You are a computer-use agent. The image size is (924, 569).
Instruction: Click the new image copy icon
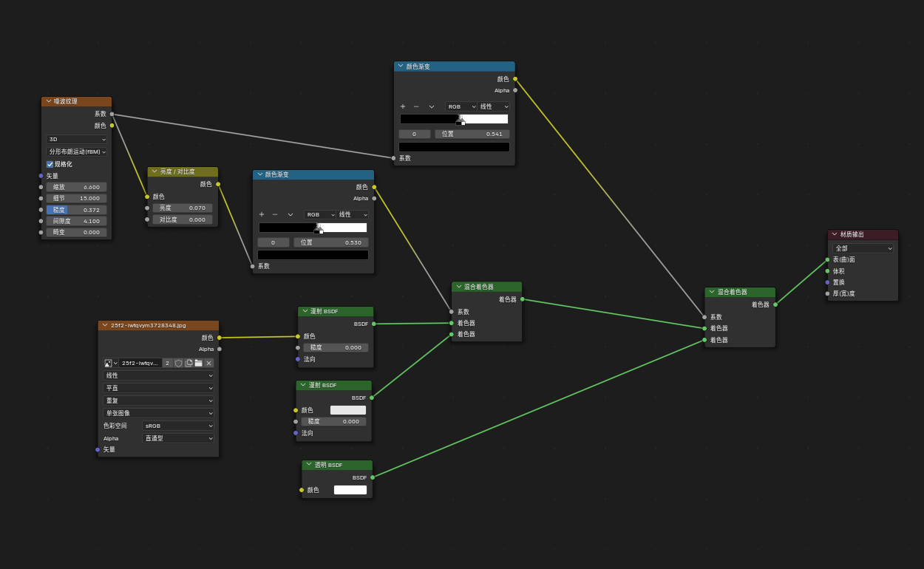(188, 363)
